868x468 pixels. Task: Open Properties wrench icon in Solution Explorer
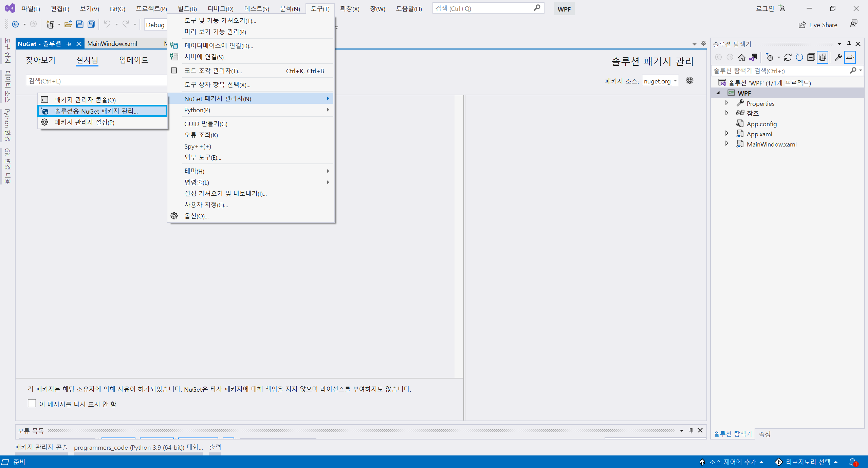click(838, 57)
